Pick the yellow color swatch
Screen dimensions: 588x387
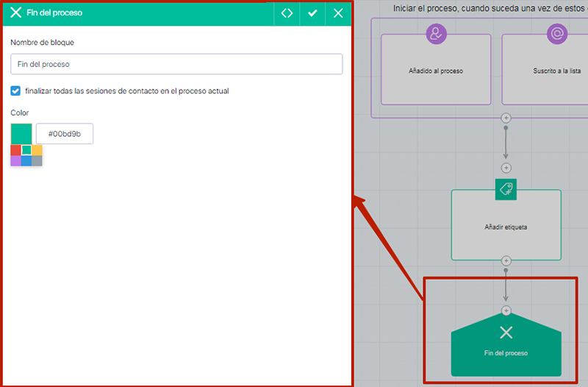pos(37,150)
